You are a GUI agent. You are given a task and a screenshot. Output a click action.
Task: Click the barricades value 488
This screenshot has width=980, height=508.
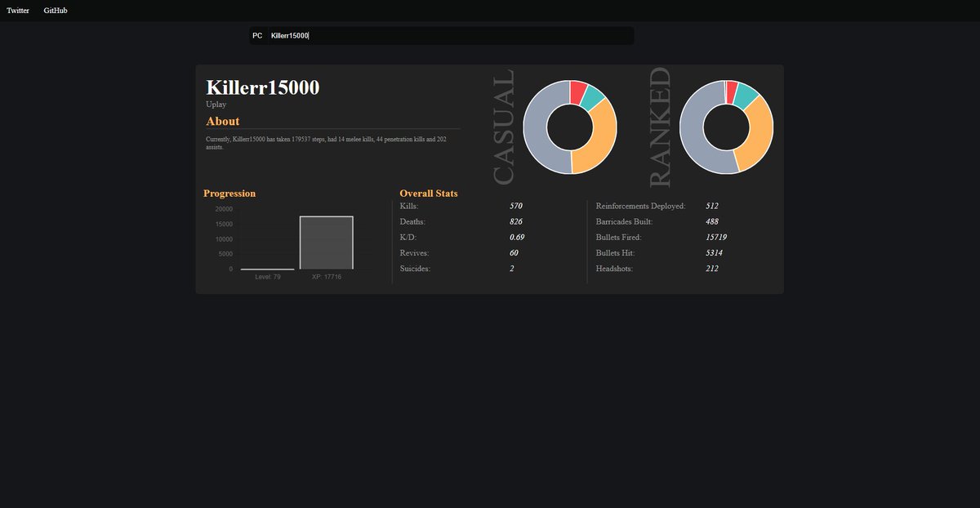point(712,221)
